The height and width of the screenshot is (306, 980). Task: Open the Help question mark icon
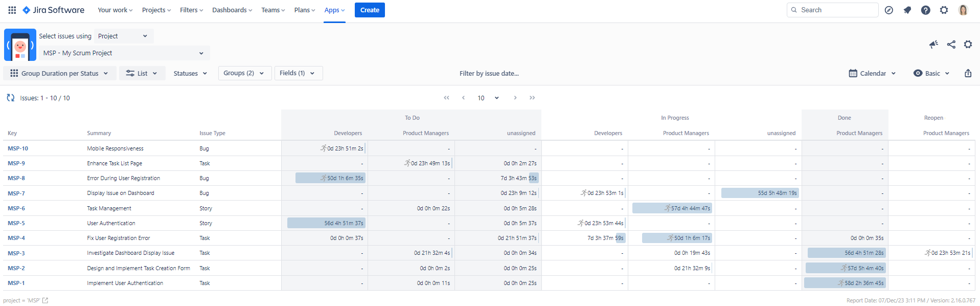pos(925,10)
